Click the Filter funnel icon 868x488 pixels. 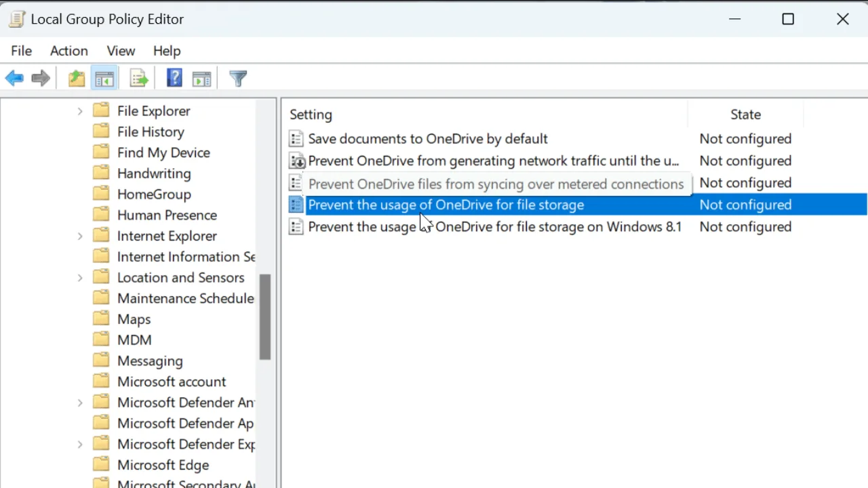click(237, 78)
